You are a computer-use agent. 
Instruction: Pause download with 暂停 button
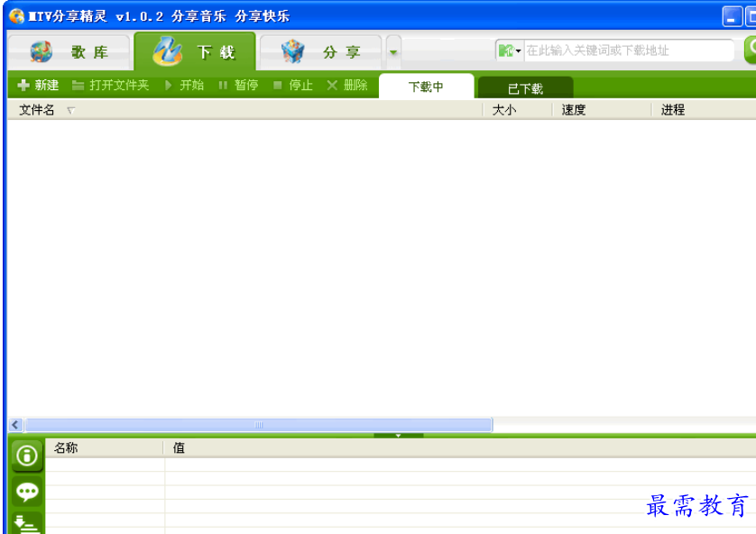[239, 86]
